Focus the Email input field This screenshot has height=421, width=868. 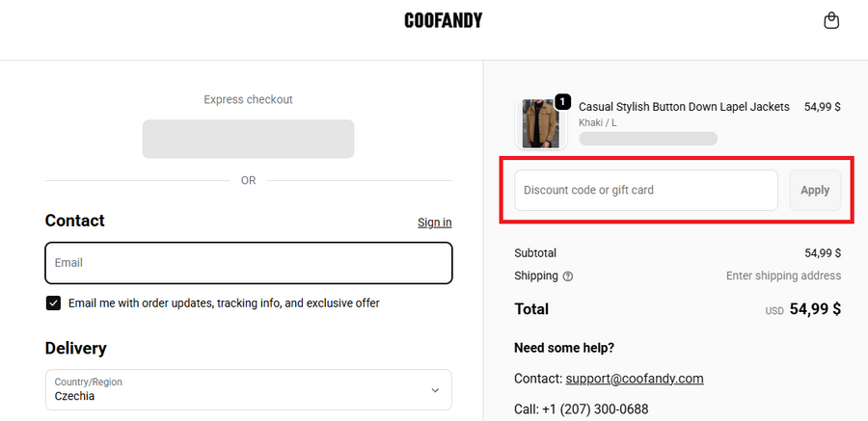click(248, 262)
